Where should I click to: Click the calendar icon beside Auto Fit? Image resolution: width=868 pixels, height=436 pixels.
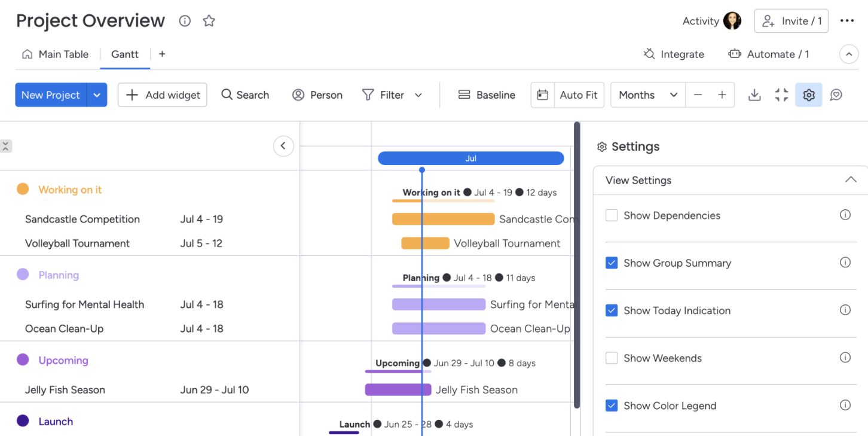[542, 94]
